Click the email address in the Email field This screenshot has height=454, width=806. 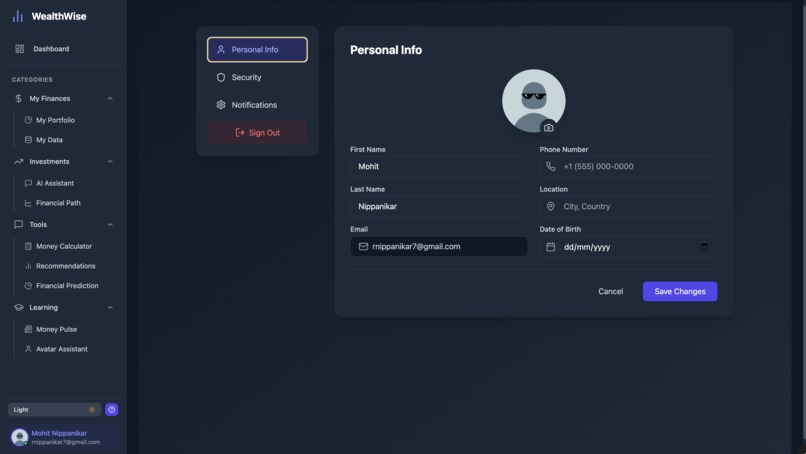(416, 246)
